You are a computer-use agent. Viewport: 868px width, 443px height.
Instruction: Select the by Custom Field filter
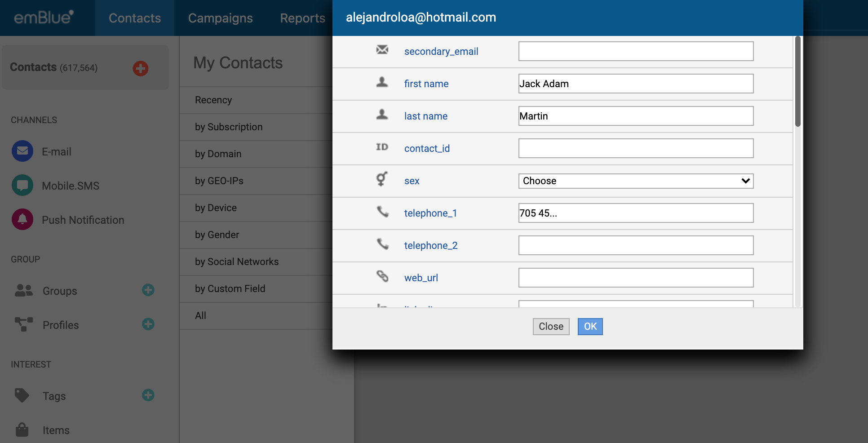230,289
